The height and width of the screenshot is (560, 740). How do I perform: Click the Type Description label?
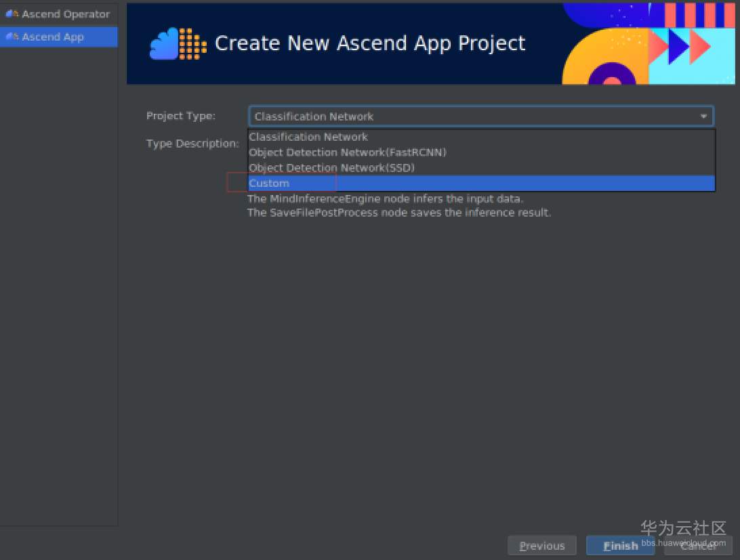[192, 144]
